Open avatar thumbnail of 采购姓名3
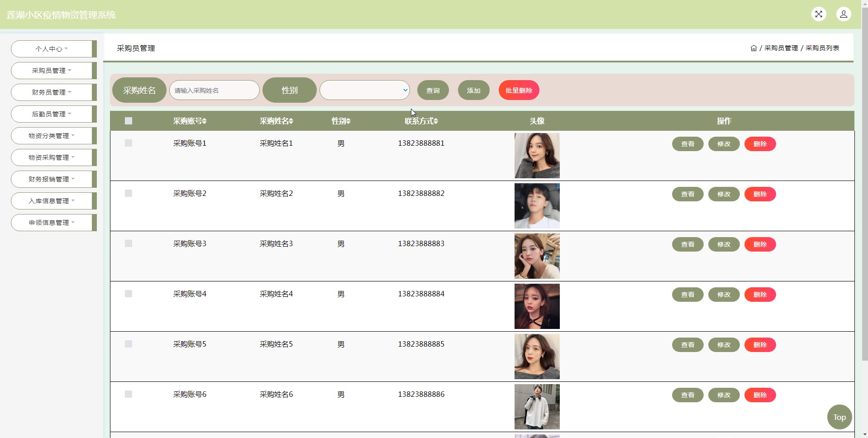Image resolution: width=868 pixels, height=438 pixels. (x=537, y=256)
